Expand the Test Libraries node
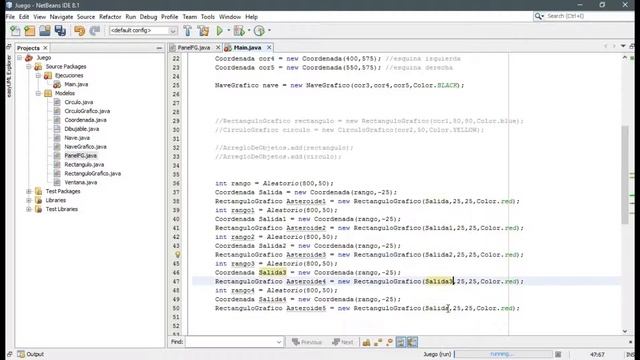Screen dimensions: 640x360 click(x=29, y=209)
